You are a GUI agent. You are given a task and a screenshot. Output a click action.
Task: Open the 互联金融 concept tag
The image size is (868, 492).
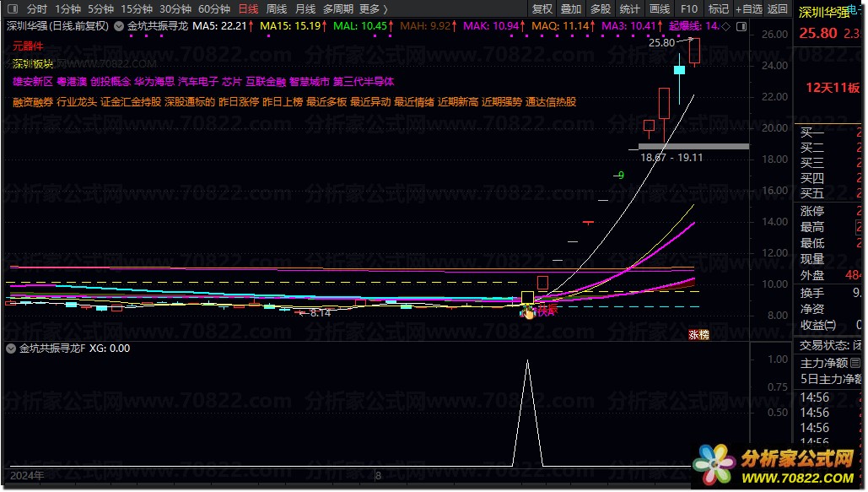tap(266, 82)
